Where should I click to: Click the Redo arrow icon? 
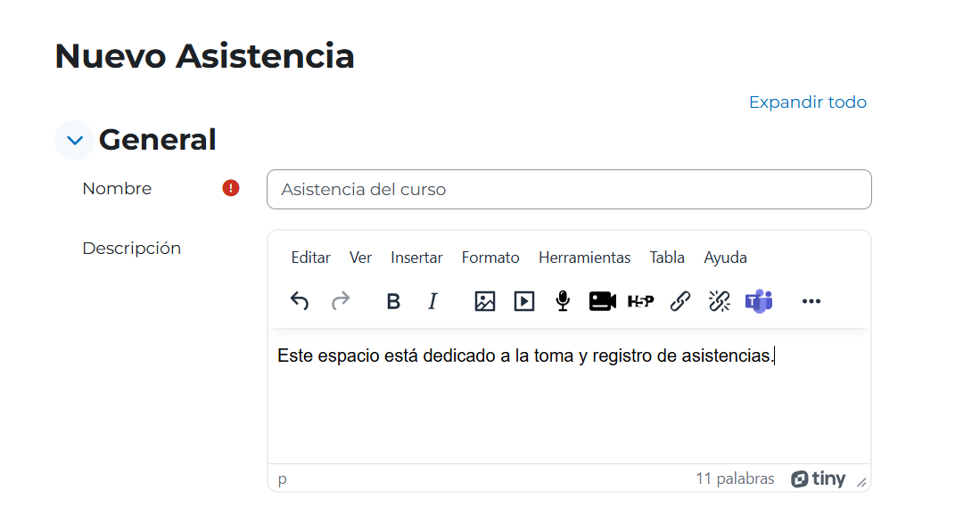341,301
